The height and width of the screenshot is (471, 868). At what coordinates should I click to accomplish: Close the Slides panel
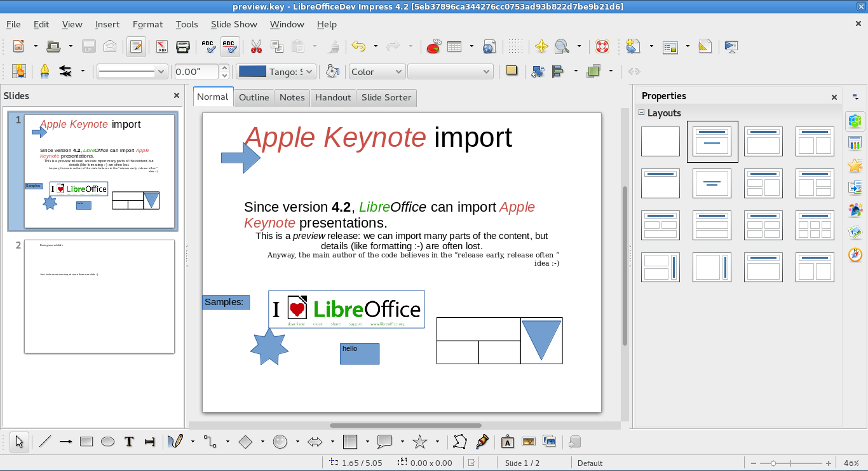tap(177, 95)
